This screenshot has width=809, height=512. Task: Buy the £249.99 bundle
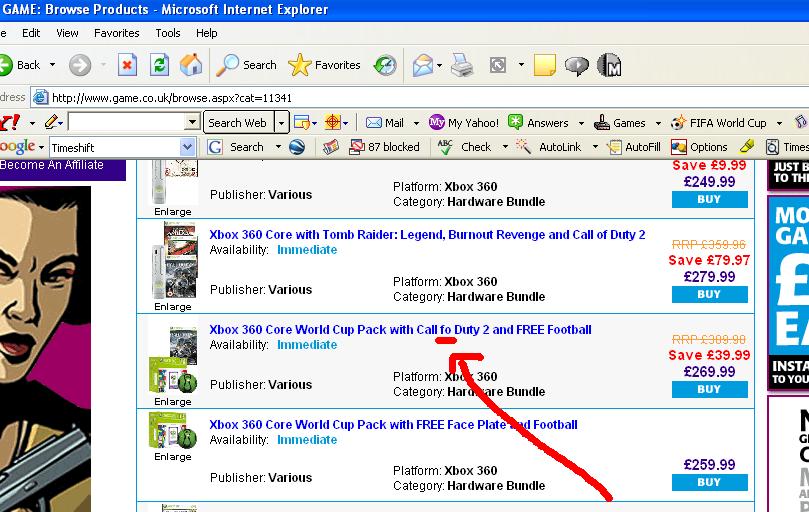coord(709,199)
